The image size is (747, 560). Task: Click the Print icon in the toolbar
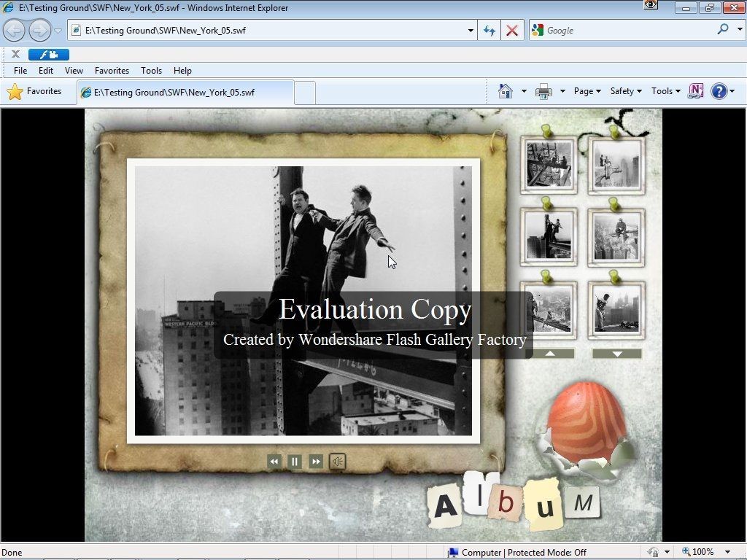(543, 91)
